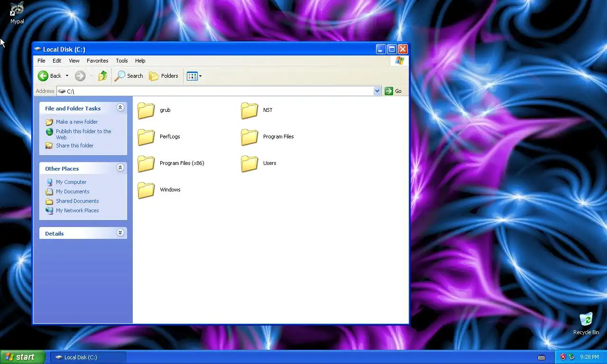Open the Tools menu
Image resolution: width=607 pixels, height=364 pixels.
(x=122, y=61)
